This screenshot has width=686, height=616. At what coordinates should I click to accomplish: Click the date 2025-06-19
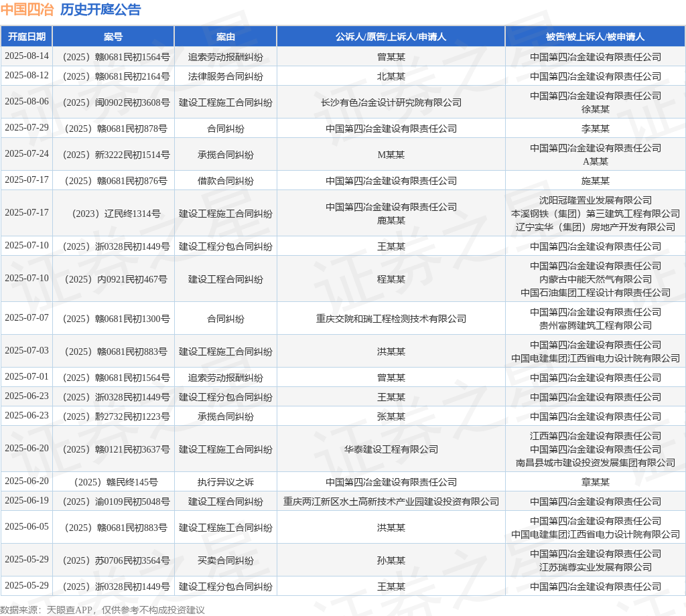27,501
